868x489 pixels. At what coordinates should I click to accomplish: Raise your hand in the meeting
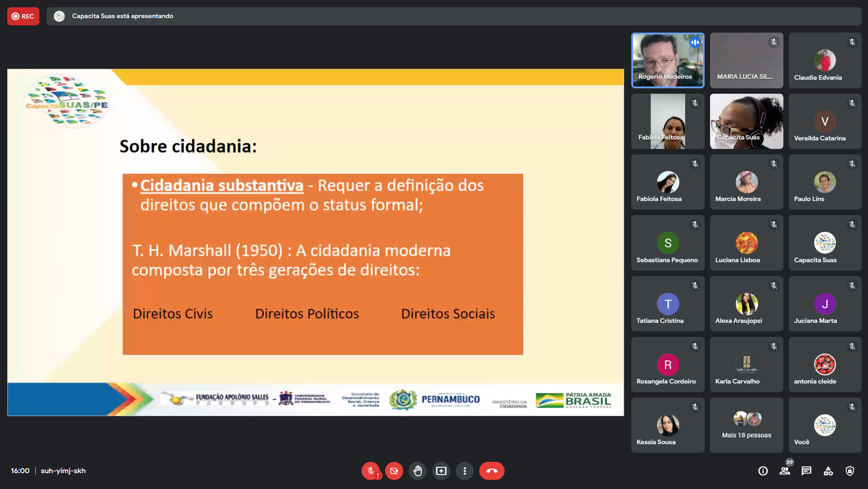(x=417, y=471)
